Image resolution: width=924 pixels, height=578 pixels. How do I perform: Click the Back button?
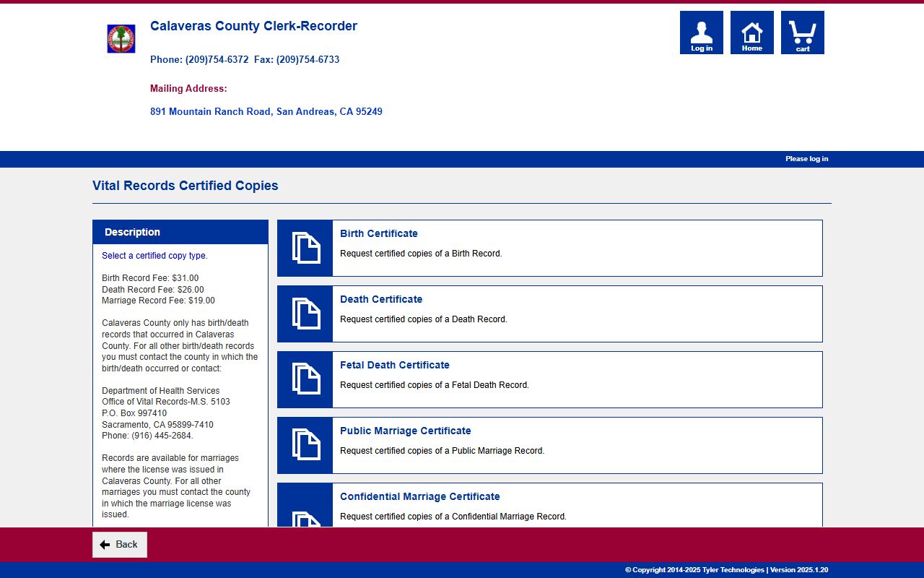(120, 545)
